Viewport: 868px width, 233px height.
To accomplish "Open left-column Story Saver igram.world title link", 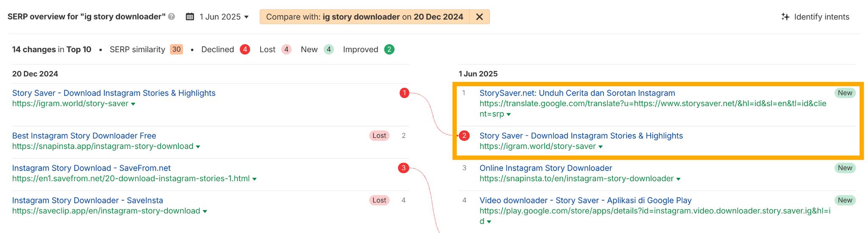I will pos(114,93).
